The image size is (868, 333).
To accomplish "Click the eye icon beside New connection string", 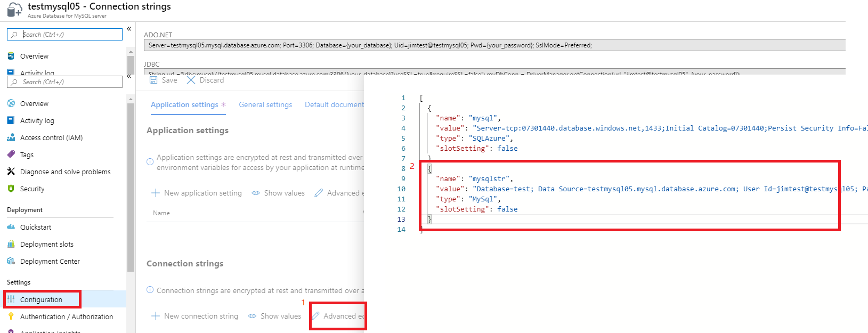I will pyautogui.click(x=252, y=316).
